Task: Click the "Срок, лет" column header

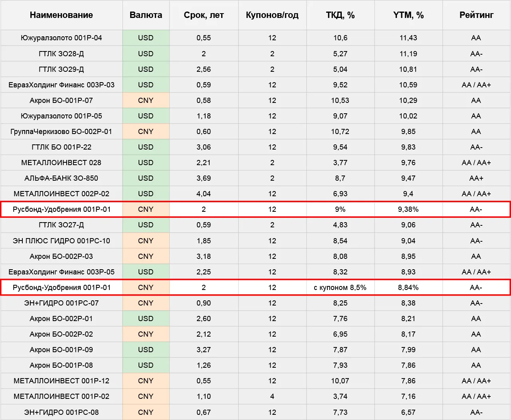Action: pyautogui.click(x=204, y=15)
